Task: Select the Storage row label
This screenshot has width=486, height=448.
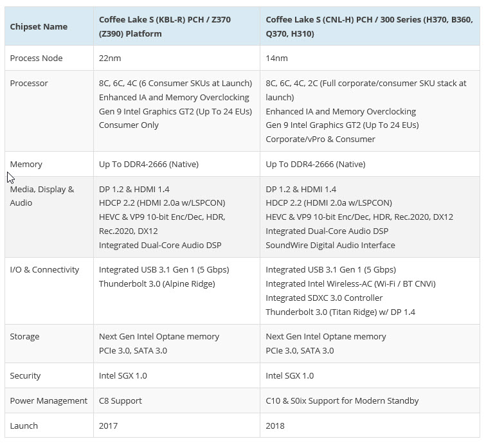Action: pos(25,336)
